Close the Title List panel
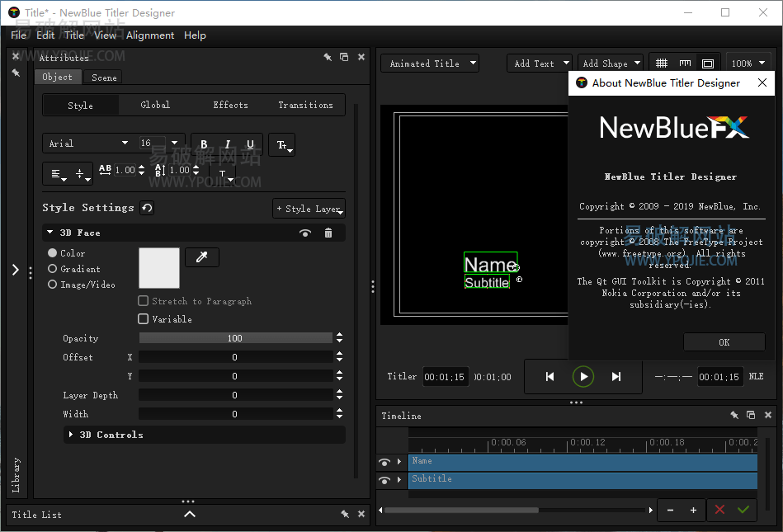Image resolution: width=783 pixels, height=532 pixels. point(361,514)
